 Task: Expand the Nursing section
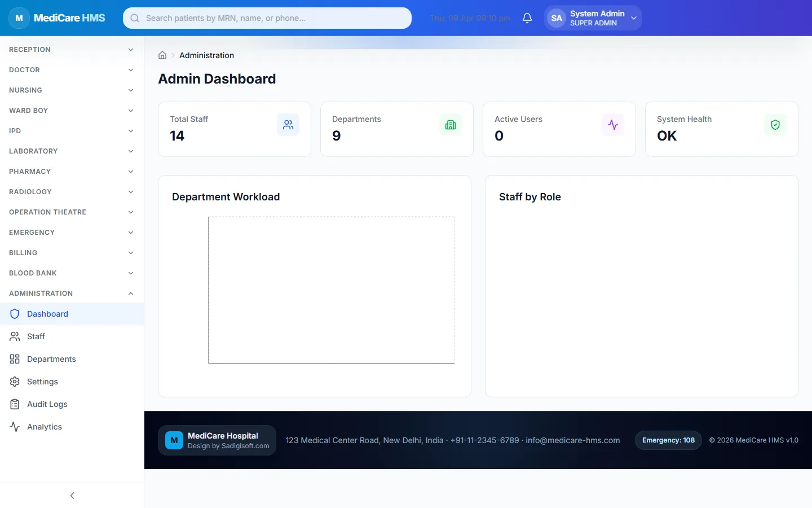[x=72, y=90]
